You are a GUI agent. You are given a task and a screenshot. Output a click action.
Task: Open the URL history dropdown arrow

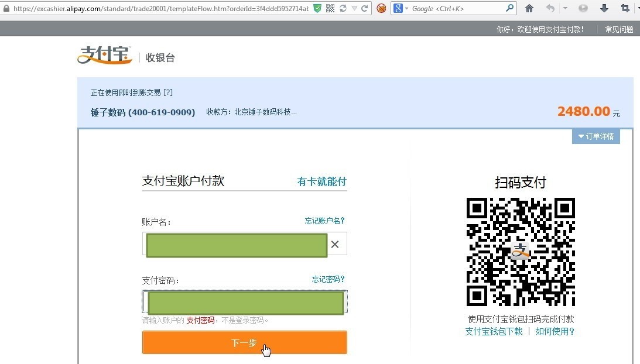coord(354,9)
